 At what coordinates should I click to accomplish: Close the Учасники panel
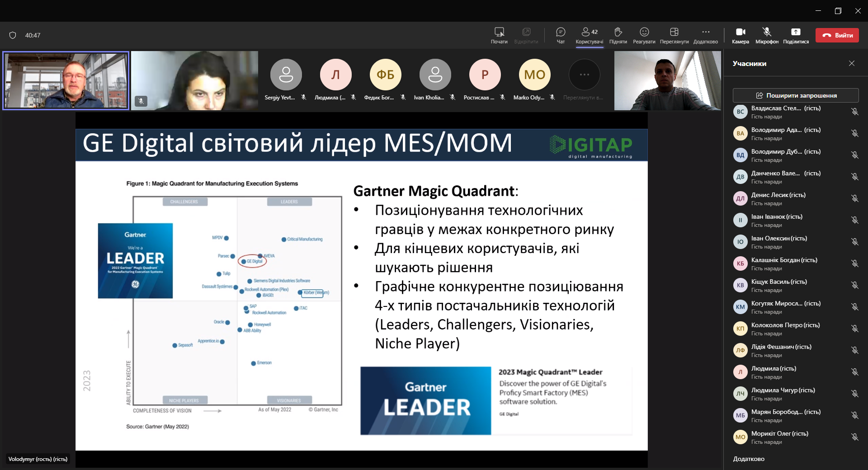(x=852, y=63)
